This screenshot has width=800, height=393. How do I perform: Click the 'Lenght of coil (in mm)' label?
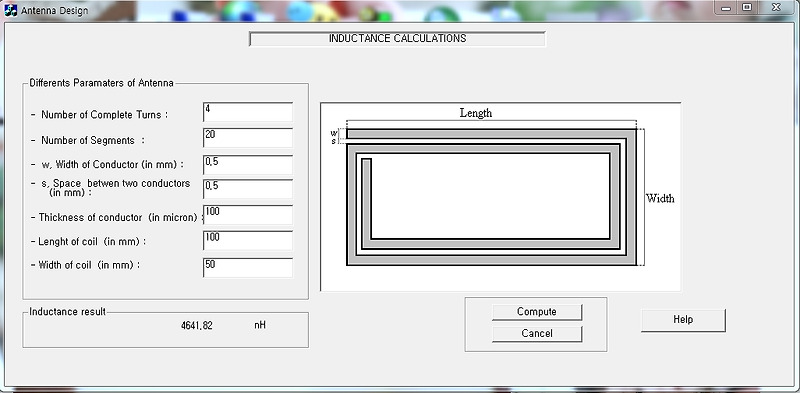point(92,241)
